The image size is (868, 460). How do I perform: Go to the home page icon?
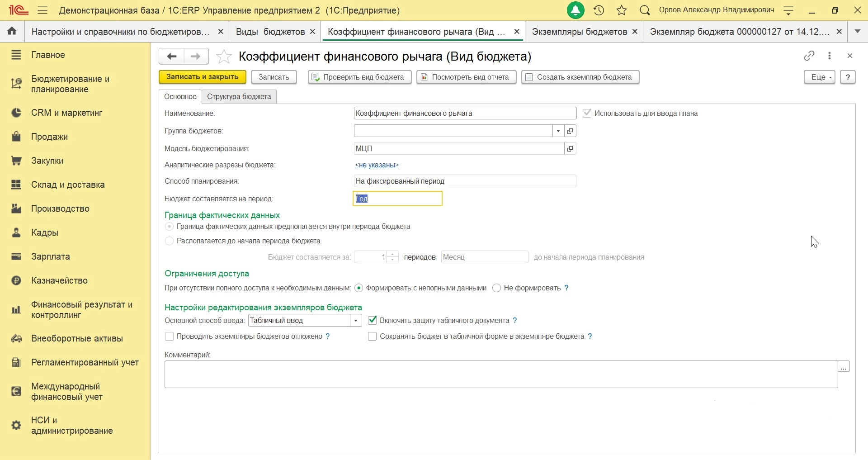pos(12,31)
